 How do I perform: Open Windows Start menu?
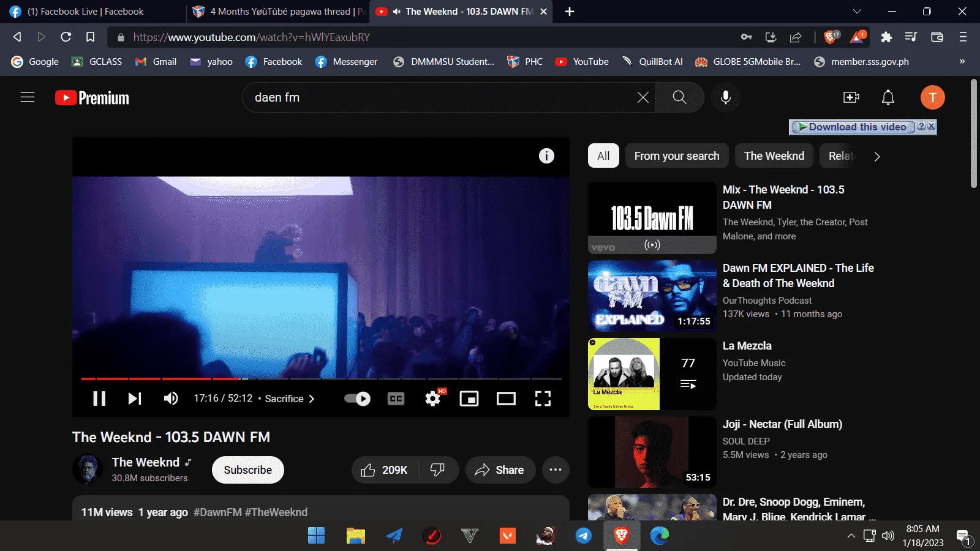(x=316, y=536)
